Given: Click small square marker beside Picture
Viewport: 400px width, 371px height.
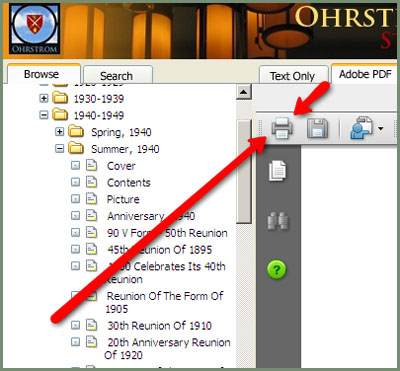Looking at the screenshot, I should (76, 199).
